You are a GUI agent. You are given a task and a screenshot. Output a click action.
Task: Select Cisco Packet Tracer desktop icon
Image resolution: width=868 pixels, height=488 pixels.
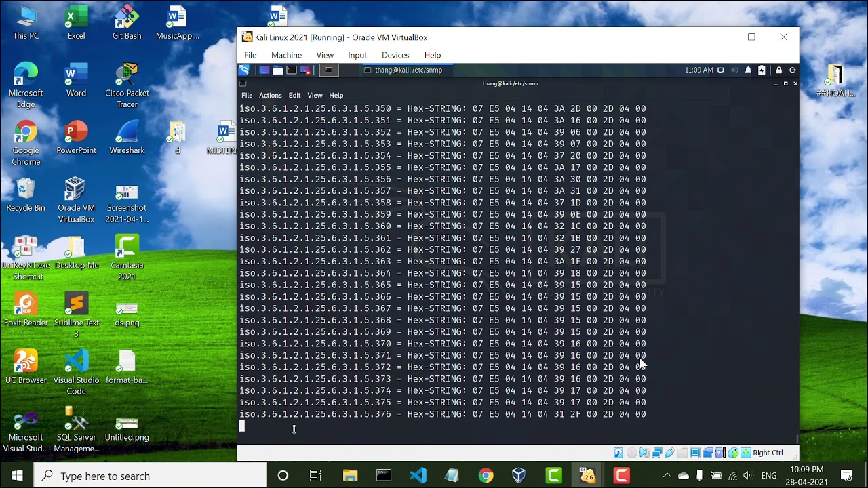point(127,86)
